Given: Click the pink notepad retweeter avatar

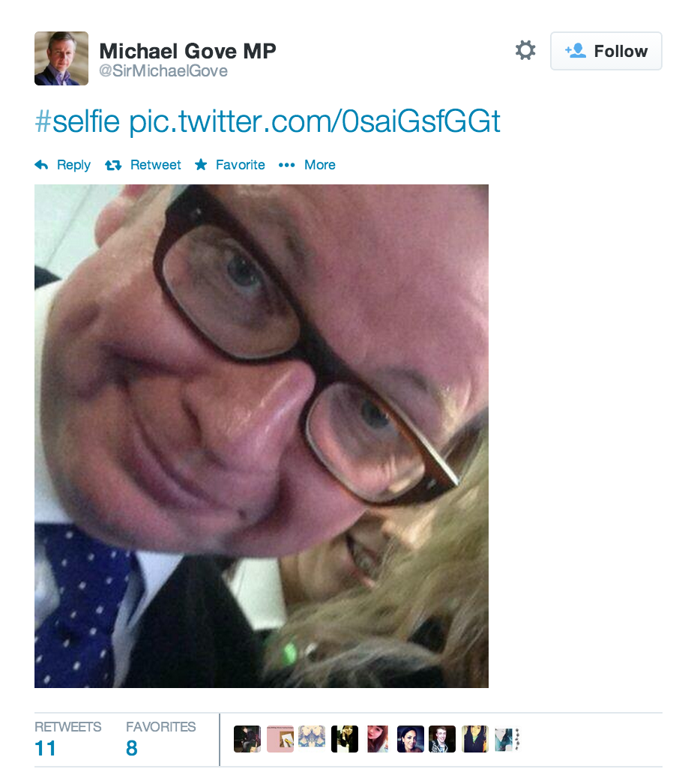Looking at the screenshot, I should 280,739.
